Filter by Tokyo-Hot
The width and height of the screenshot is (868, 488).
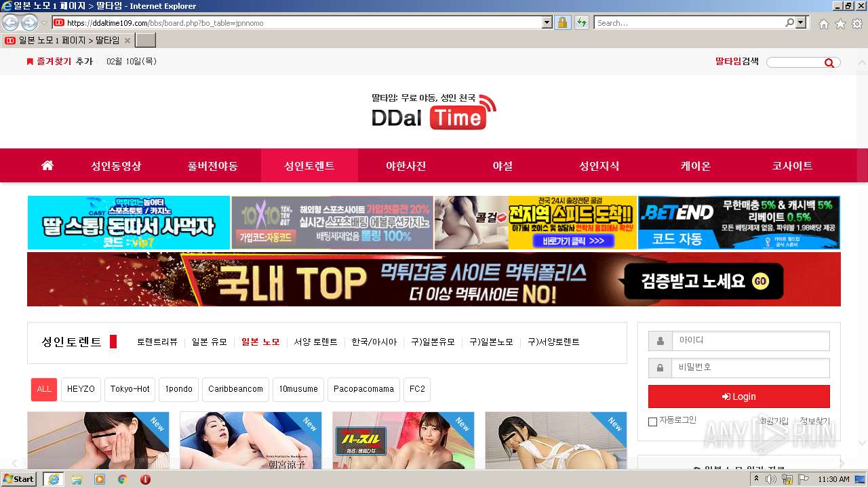tap(130, 389)
